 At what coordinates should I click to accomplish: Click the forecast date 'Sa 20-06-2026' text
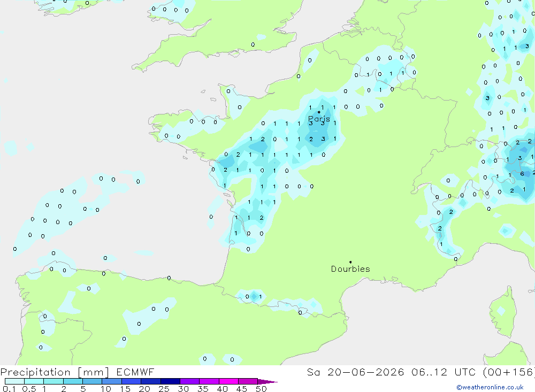(x=355, y=372)
